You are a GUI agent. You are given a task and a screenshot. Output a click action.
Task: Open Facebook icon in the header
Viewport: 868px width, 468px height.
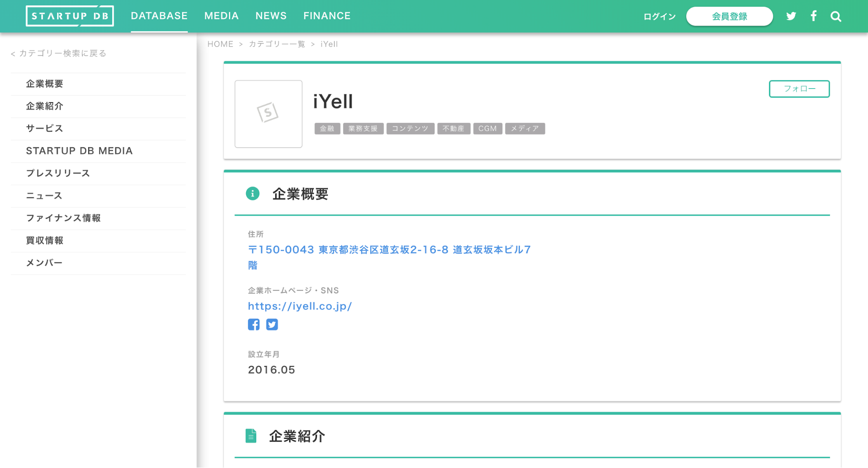pyautogui.click(x=814, y=16)
